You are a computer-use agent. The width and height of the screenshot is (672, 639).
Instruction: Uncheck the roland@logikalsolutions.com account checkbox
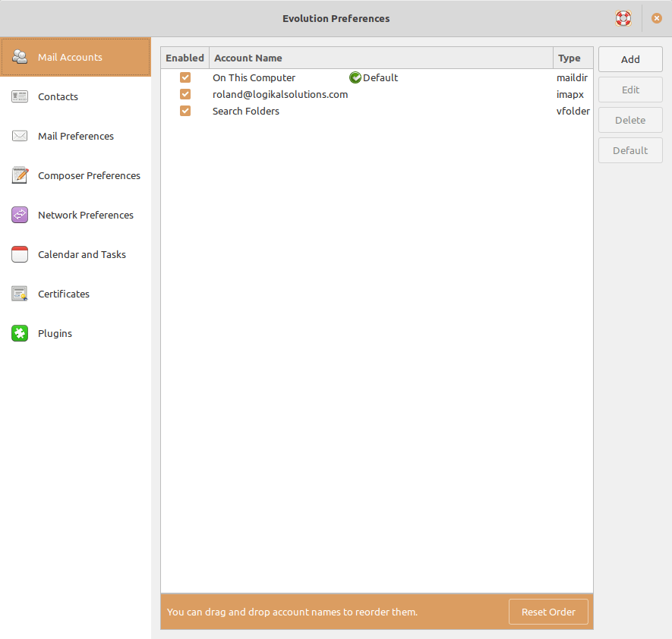coord(185,94)
